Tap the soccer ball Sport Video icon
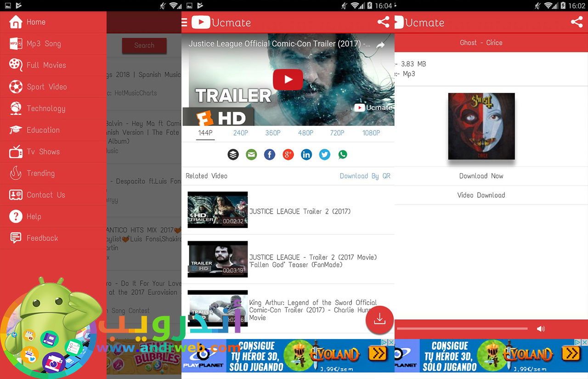The width and height of the screenshot is (588, 379). (16, 87)
